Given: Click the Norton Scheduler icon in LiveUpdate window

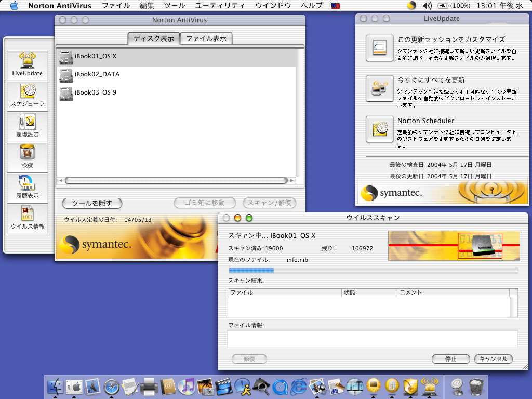Looking at the screenshot, I should tap(380, 129).
